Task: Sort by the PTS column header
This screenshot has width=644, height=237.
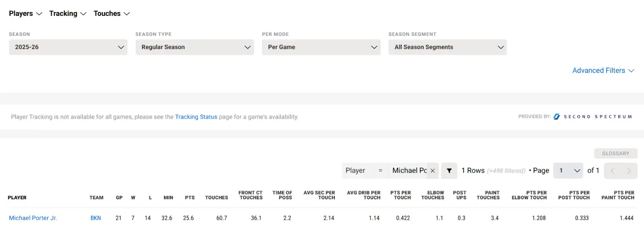Action: [190, 198]
